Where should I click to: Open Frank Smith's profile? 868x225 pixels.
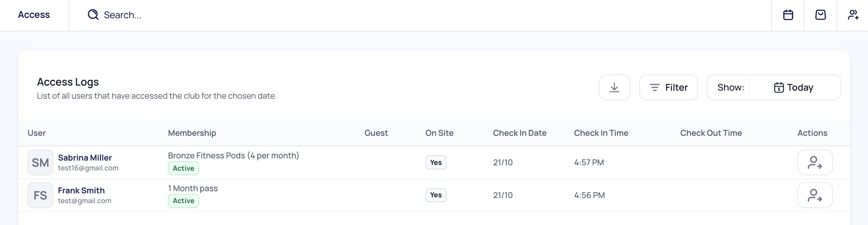pyautogui.click(x=81, y=190)
